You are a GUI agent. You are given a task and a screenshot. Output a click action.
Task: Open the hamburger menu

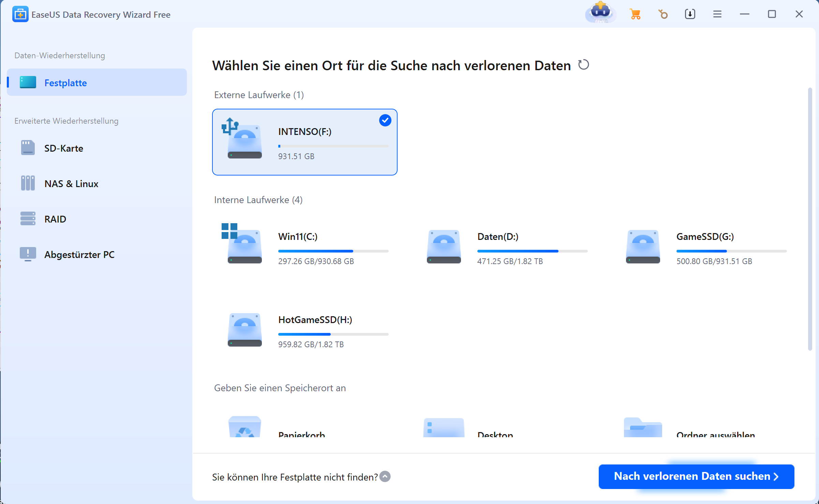pos(717,14)
